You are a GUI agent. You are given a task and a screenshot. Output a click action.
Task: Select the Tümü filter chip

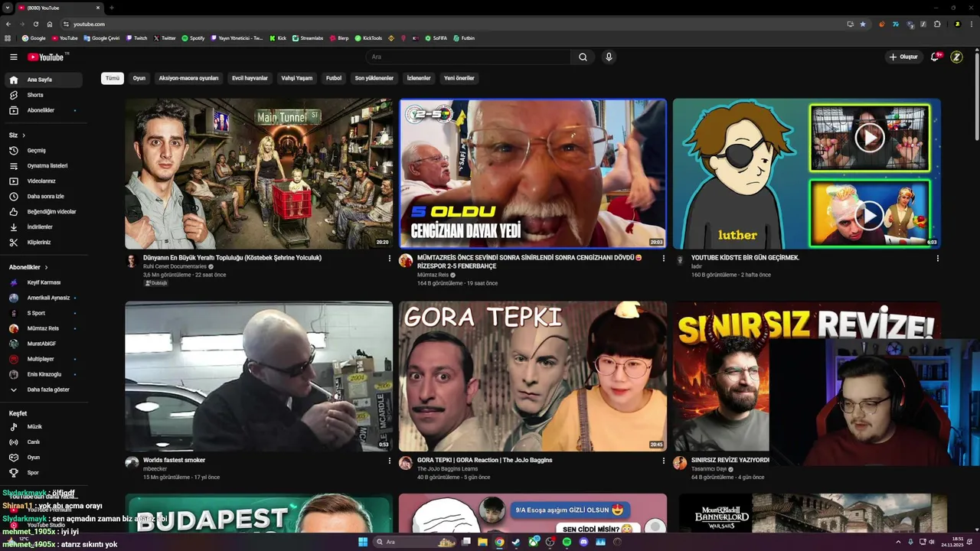pos(113,78)
